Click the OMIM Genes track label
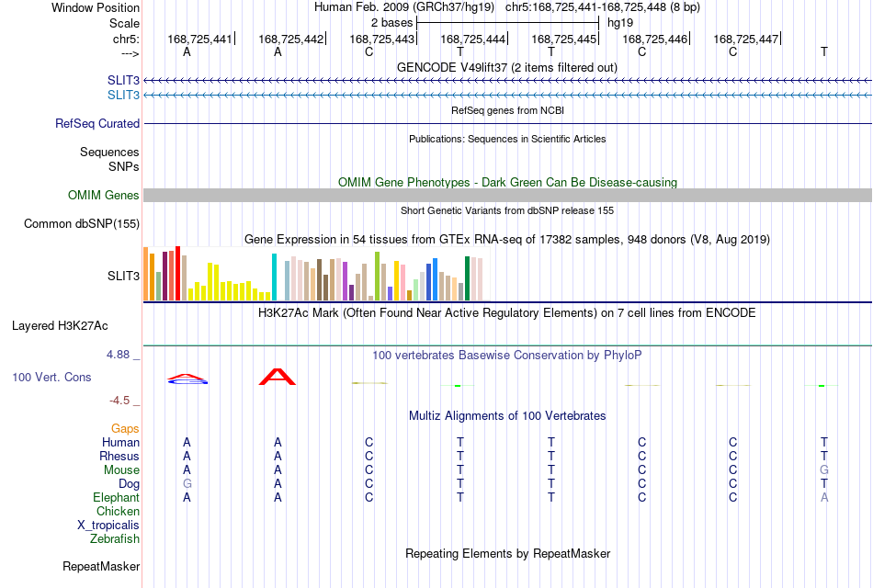Screen dimensions: 873x588 [104, 196]
